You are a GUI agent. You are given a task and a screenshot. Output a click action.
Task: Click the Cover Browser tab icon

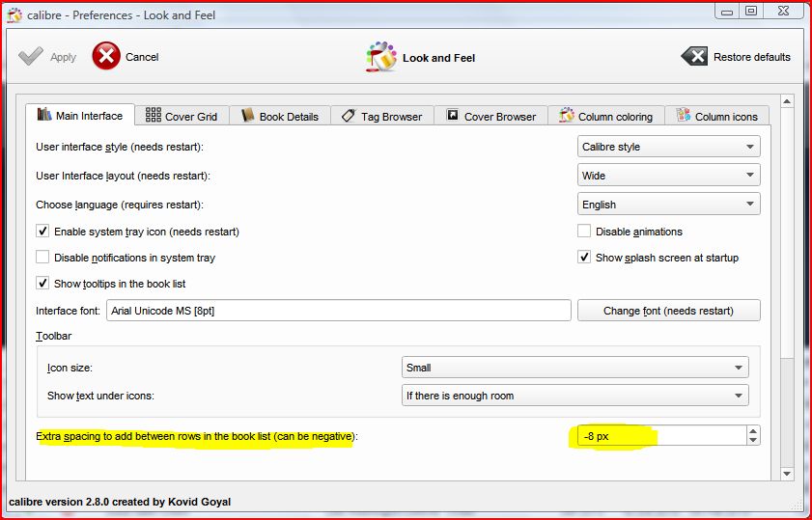point(453,115)
